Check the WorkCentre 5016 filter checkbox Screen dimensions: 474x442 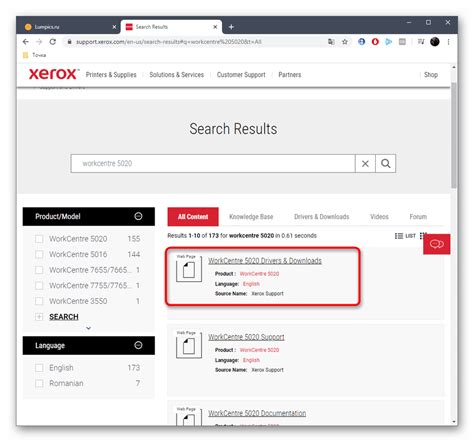coord(39,254)
